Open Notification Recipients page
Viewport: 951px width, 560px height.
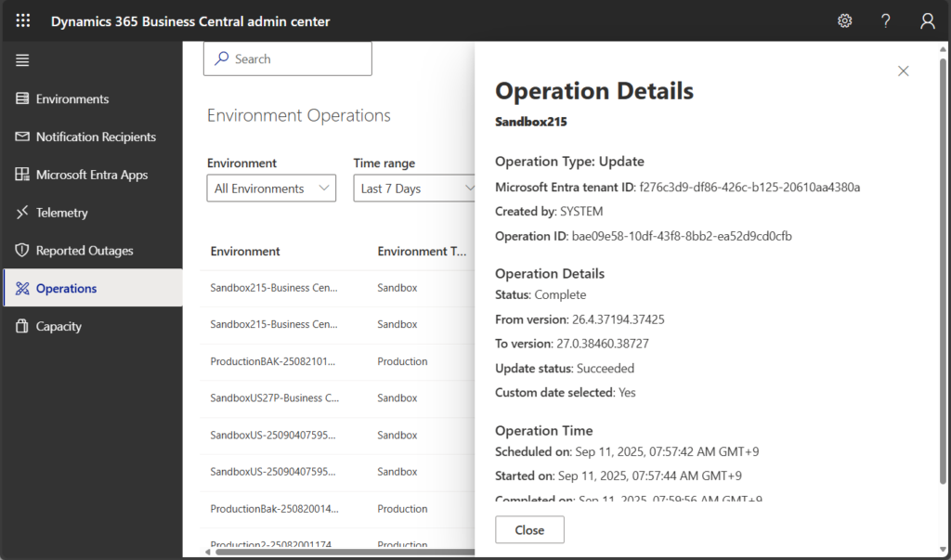[x=96, y=137]
